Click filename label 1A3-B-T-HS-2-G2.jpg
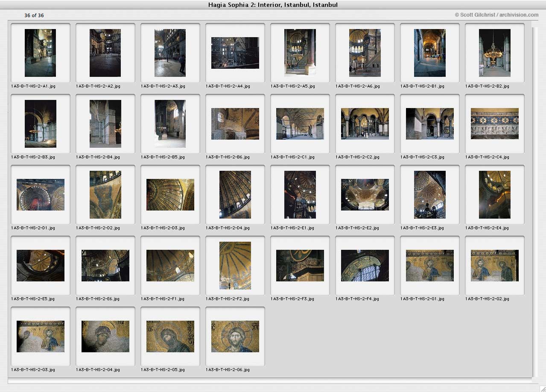The image size is (546, 392). [x=488, y=299]
